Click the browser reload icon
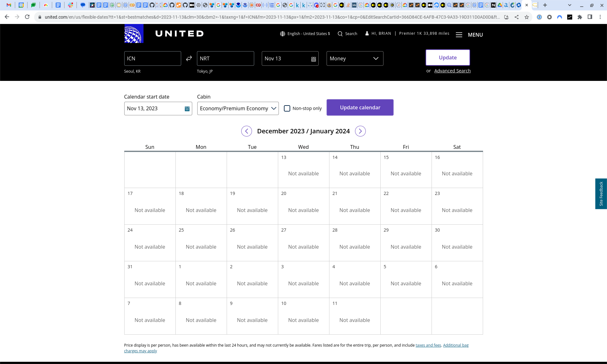Screen dimensions: 607x364 27,17
